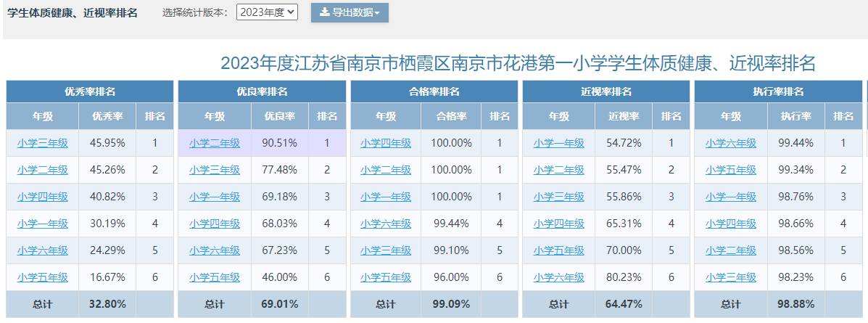Click the 2023年度 report title text
The image size is (868, 323).
(x=518, y=63)
